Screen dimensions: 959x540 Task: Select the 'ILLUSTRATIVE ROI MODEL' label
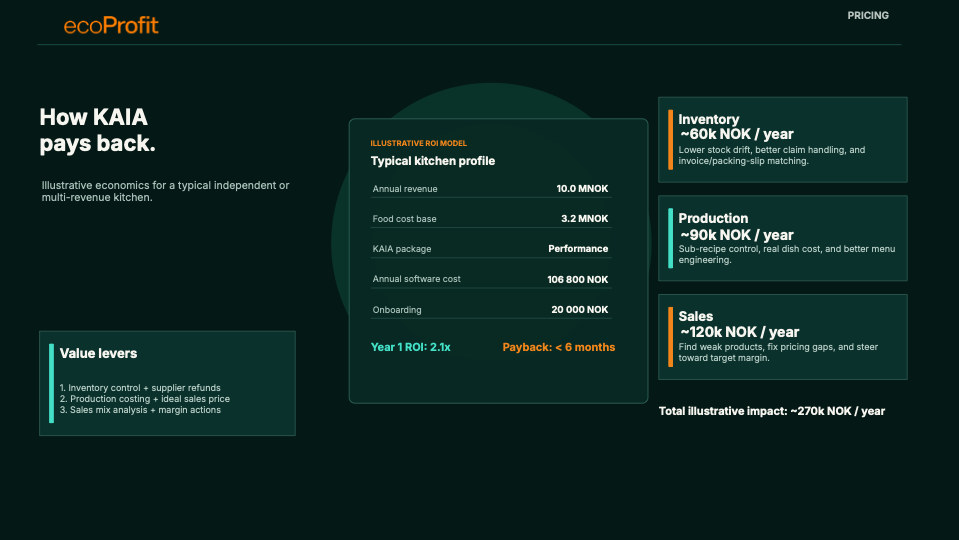point(418,143)
